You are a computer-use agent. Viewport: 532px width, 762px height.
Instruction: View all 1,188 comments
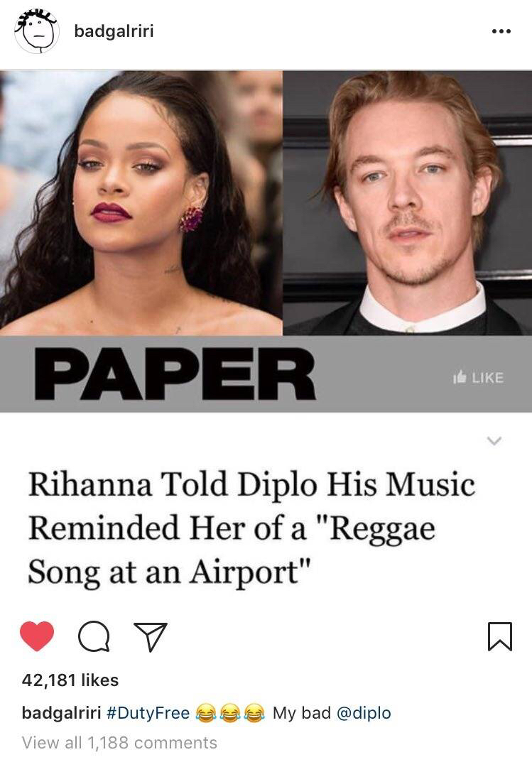(119, 743)
